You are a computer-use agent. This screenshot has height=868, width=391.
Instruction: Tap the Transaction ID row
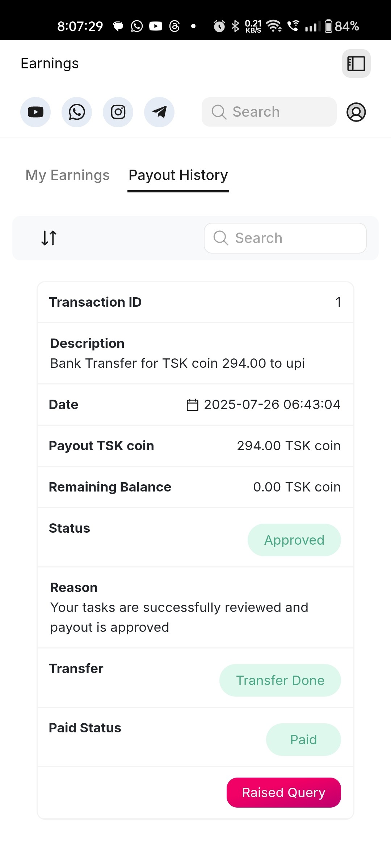[195, 302]
